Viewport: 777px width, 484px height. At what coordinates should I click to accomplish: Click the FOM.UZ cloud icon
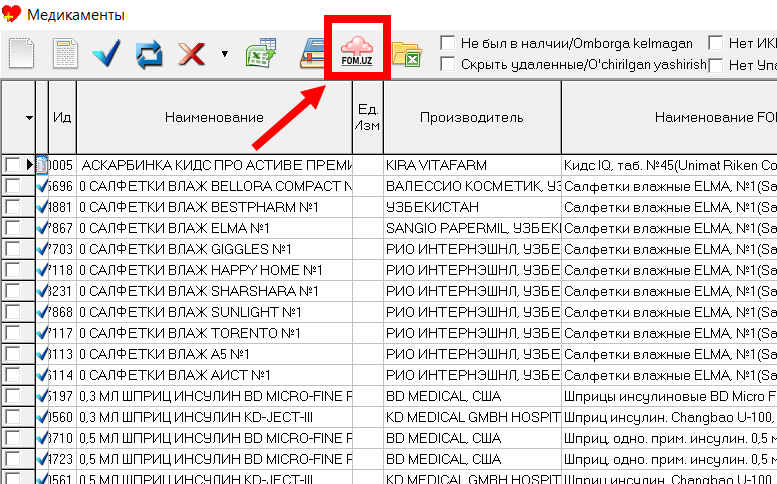[x=357, y=52]
